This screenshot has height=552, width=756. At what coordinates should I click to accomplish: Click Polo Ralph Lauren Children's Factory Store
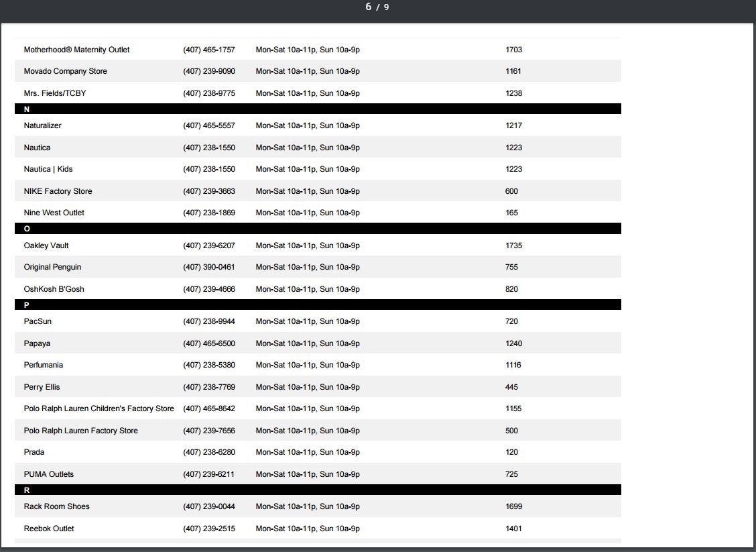click(x=99, y=408)
